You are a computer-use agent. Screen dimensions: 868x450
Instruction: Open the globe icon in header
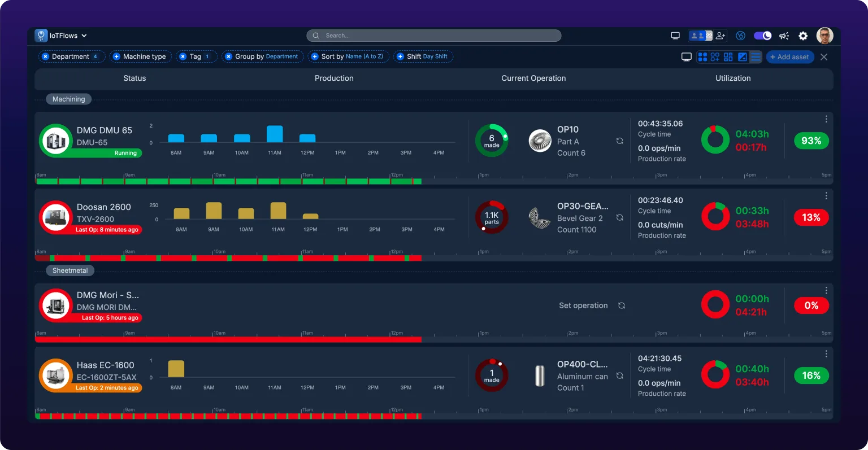point(740,36)
